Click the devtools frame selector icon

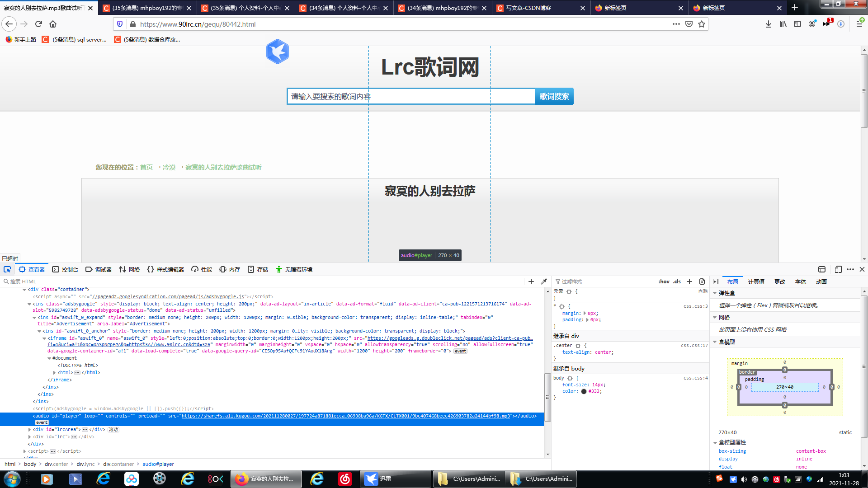coord(822,269)
